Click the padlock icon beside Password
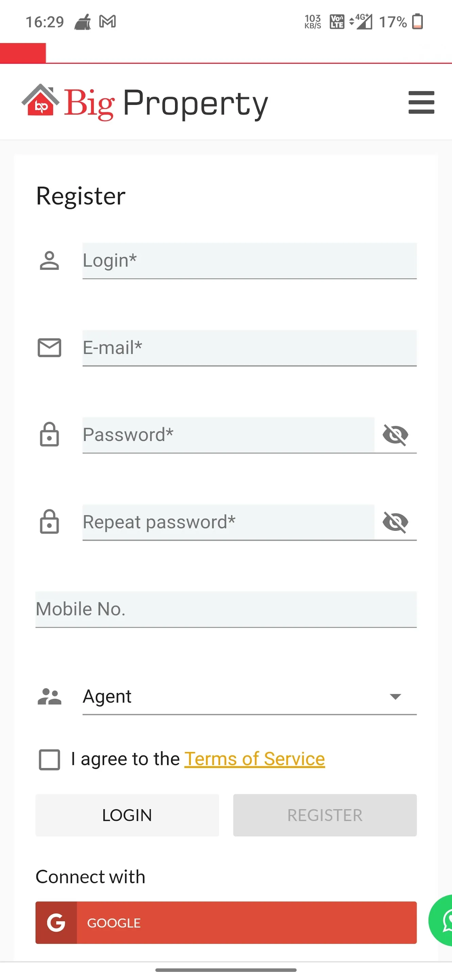This screenshot has width=452, height=980. 49,434
